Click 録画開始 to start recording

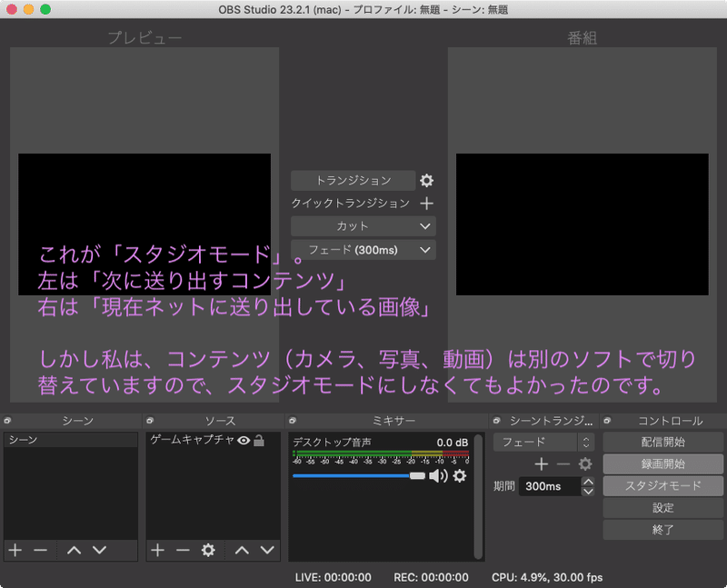663,464
